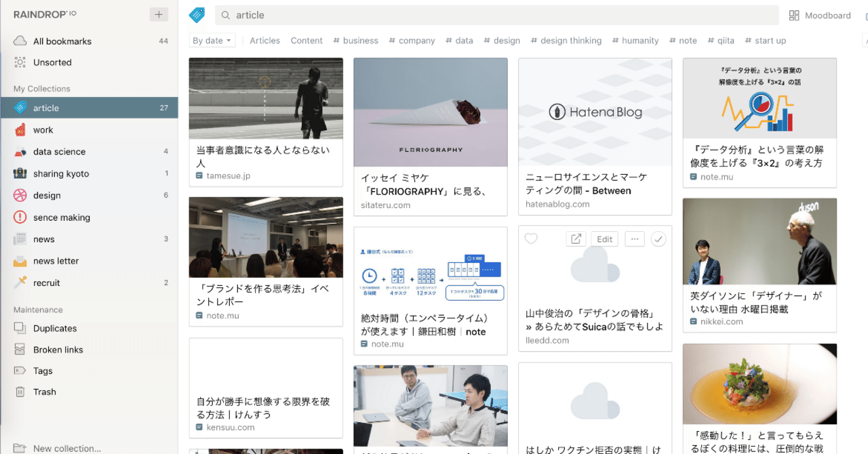Filter by data tag

tap(459, 41)
